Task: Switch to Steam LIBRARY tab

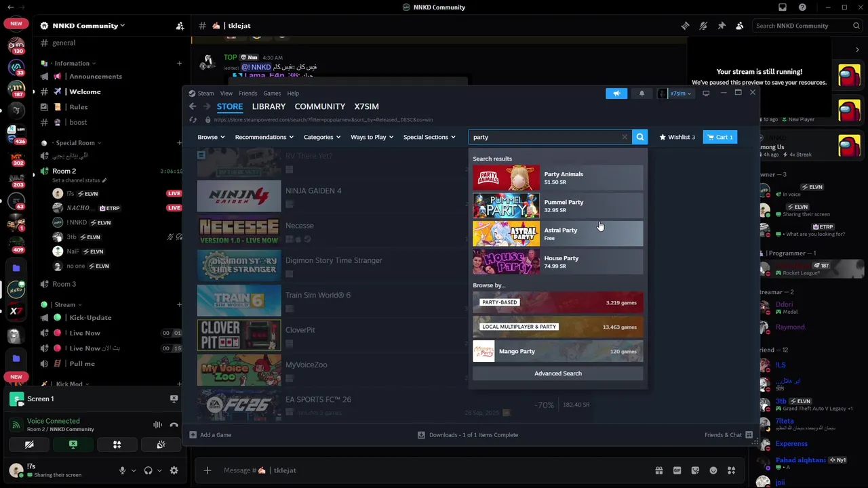Action: point(269,106)
